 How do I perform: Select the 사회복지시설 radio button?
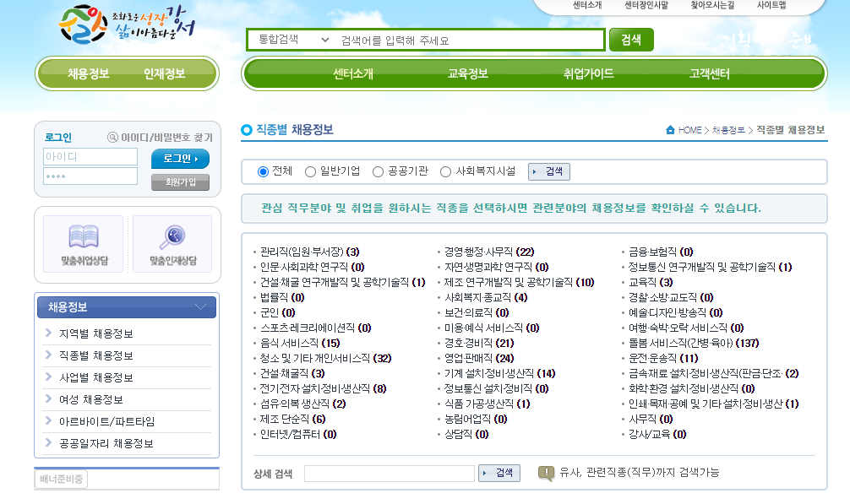click(445, 171)
